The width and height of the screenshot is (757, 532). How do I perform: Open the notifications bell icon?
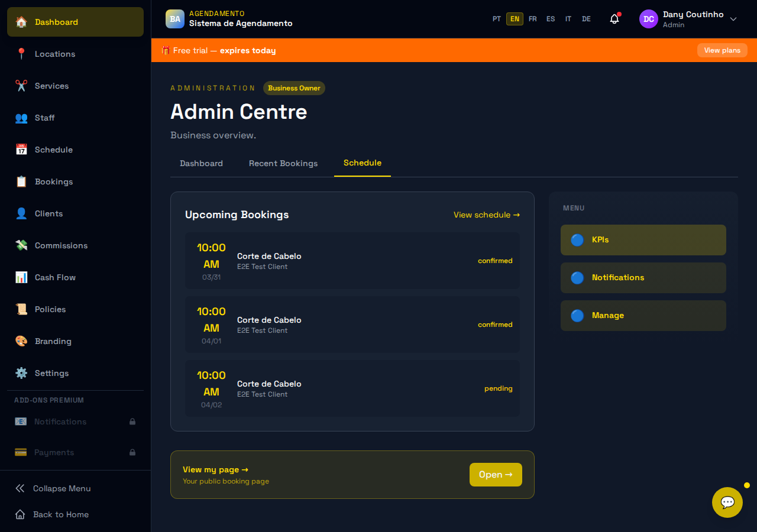(614, 19)
